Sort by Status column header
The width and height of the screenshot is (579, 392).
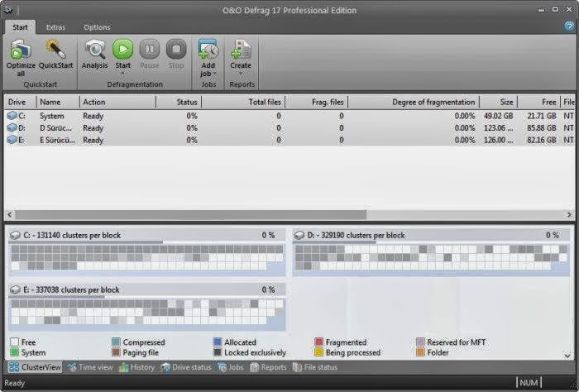click(179, 103)
